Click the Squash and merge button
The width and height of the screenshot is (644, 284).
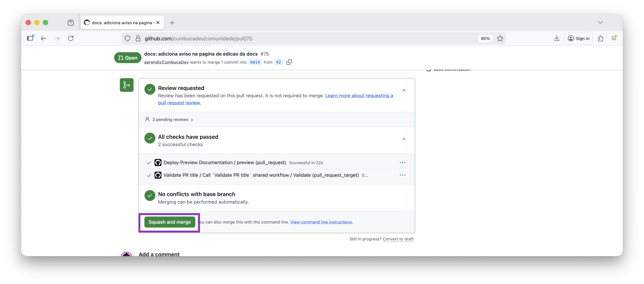pos(169,222)
